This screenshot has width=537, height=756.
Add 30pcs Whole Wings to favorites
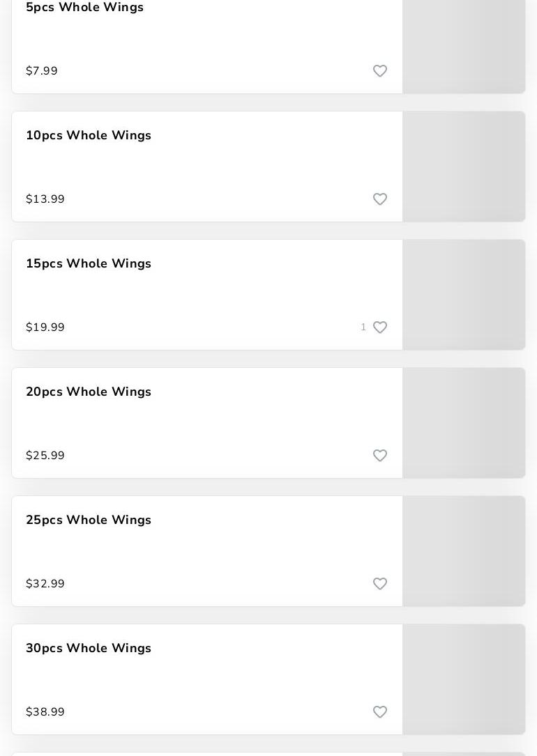click(x=380, y=712)
